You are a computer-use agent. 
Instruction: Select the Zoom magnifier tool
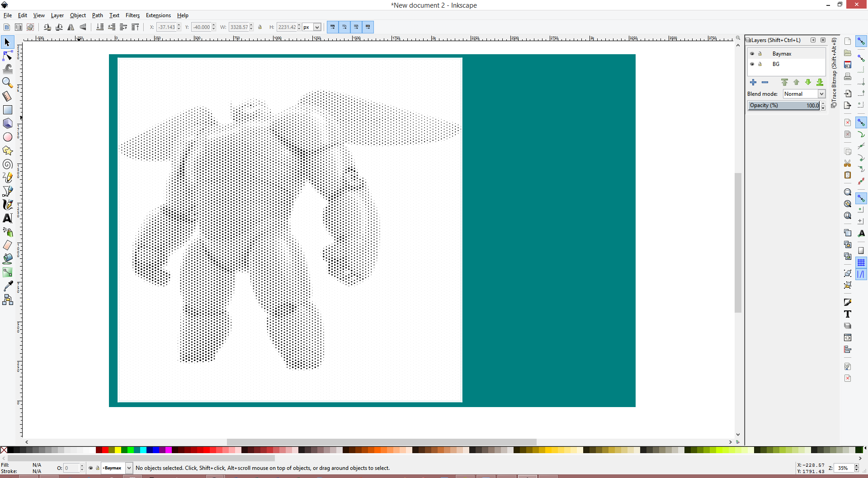pyautogui.click(x=7, y=83)
